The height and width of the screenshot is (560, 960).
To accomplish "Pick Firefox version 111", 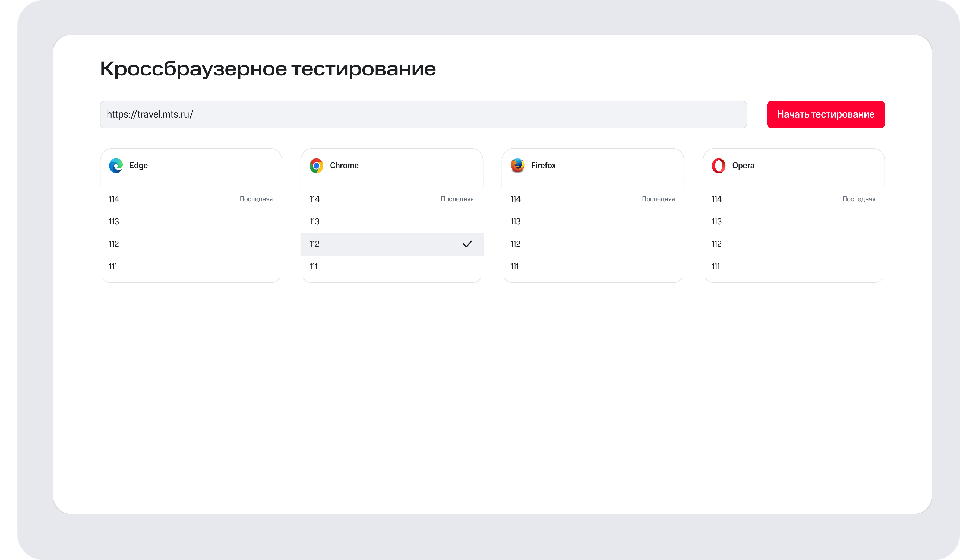I will pyautogui.click(x=592, y=266).
